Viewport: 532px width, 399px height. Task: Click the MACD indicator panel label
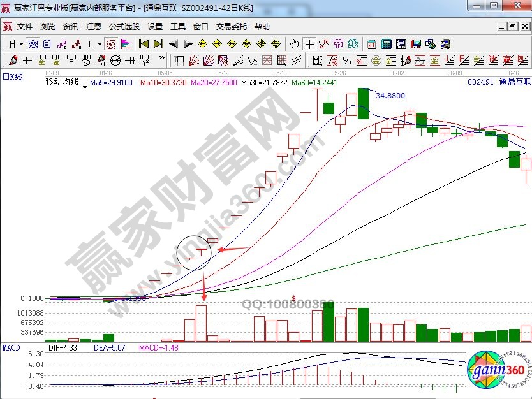click(x=11, y=348)
